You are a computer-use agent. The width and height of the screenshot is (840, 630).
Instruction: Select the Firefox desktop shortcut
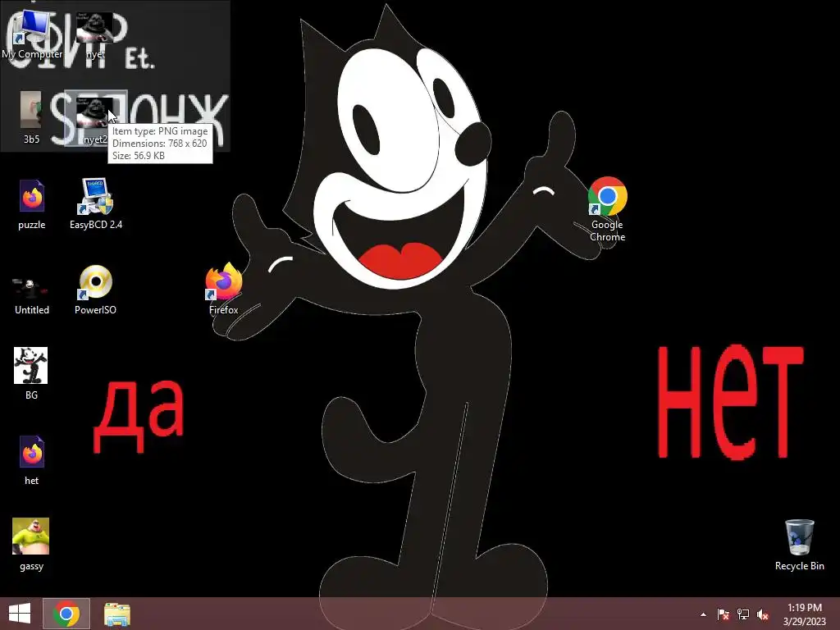224,288
